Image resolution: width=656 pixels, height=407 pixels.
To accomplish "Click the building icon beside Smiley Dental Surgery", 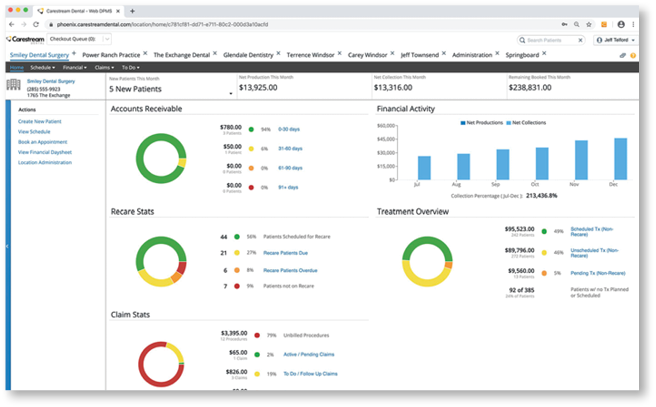I will (13, 84).
